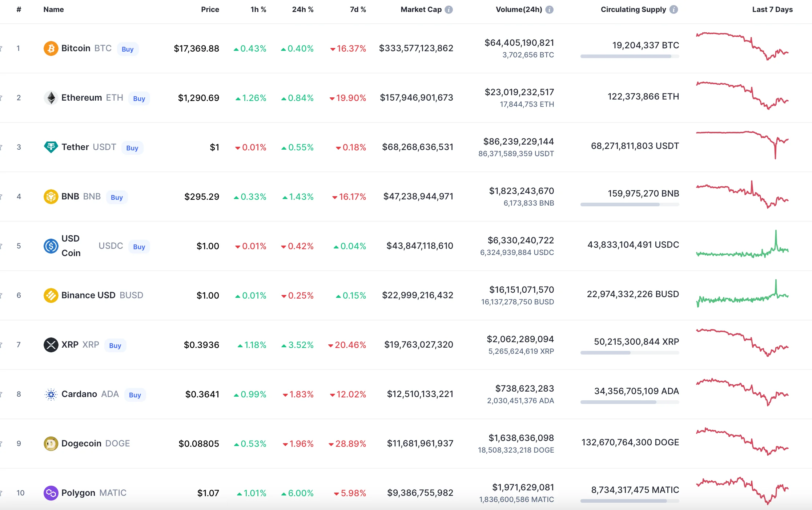Select the BNB coin logo
Image resolution: width=812 pixels, height=510 pixels.
51,197
